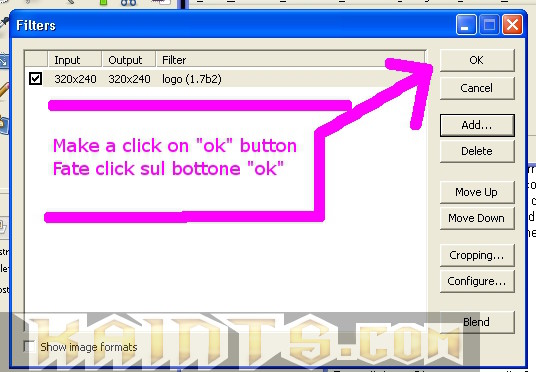Enable the Show image formats checkbox
This screenshot has width=536, height=372.
(x=30, y=346)
